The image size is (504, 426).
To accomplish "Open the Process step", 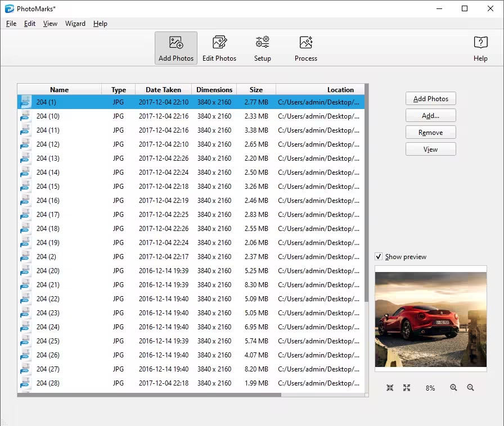I will [x=305, y=48].
